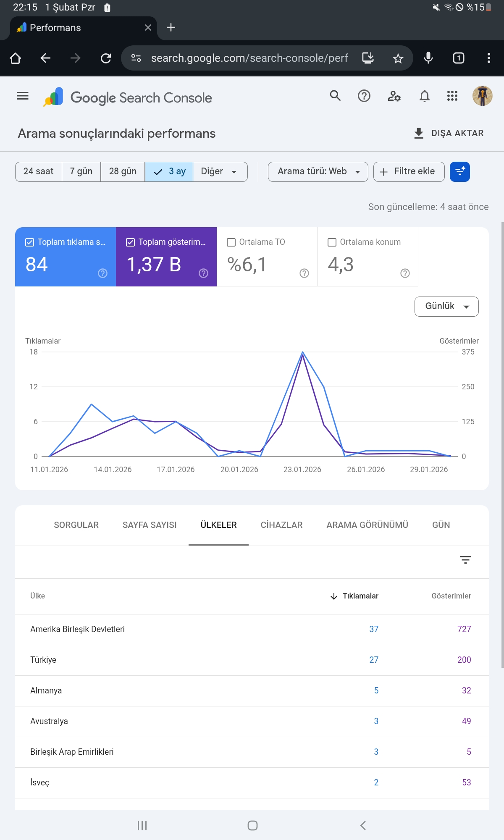Click the Filtre ekle button
504x840 pixels.
409,172
